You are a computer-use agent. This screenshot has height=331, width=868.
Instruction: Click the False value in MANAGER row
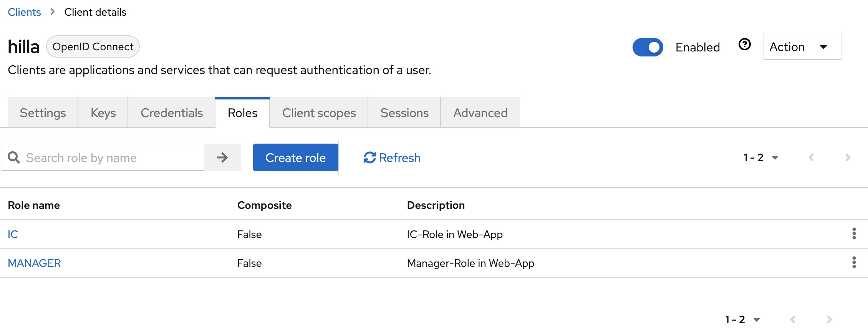pos(249,263)
